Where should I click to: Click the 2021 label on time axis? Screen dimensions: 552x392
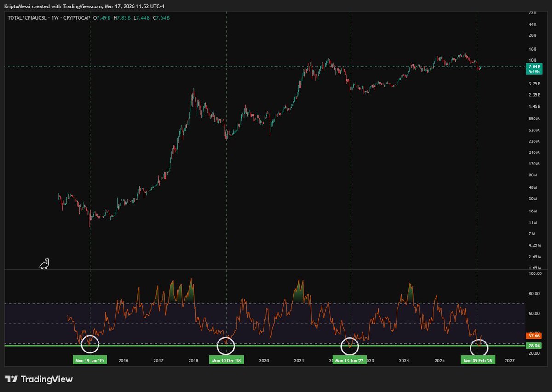click(x=299, y=361)
